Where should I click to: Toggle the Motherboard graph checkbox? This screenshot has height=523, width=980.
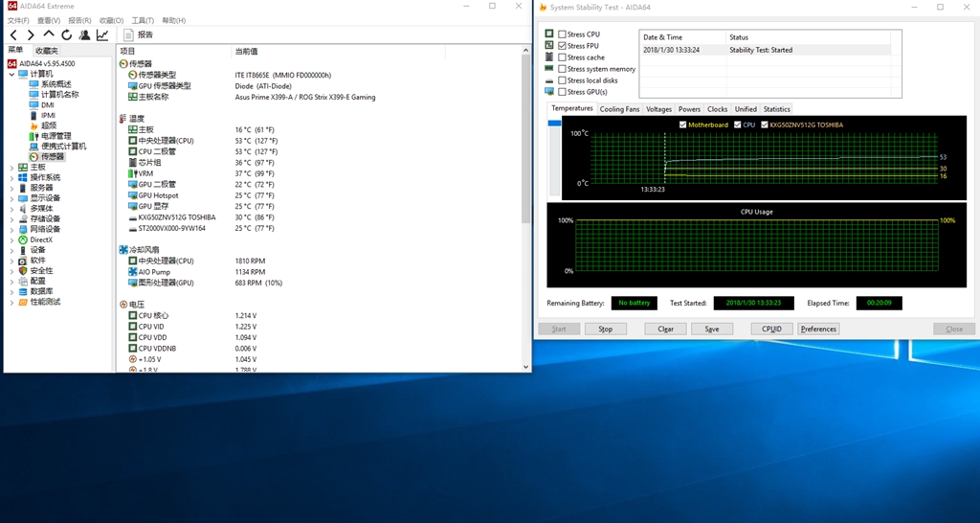pyautogui.click(x=682, y=125)
